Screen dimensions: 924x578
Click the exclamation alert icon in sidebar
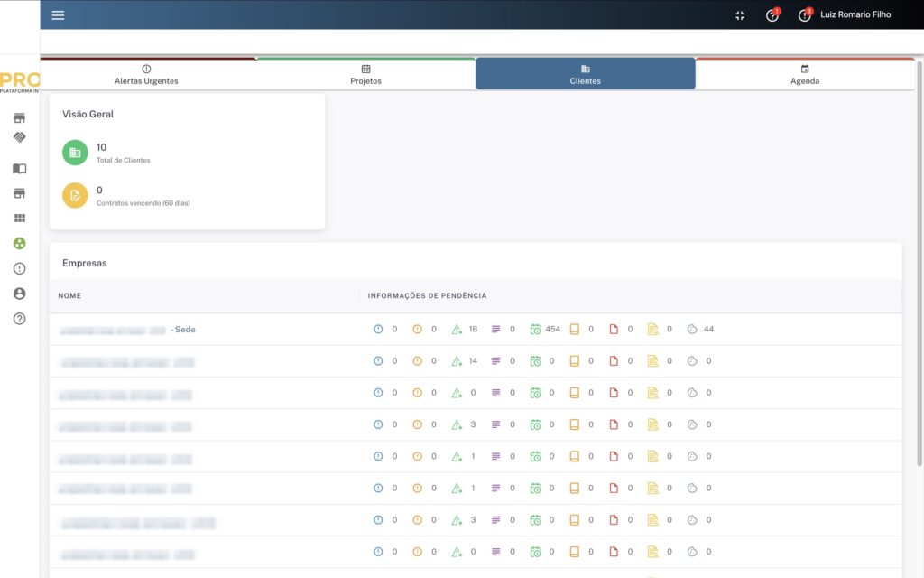(19, 268)
